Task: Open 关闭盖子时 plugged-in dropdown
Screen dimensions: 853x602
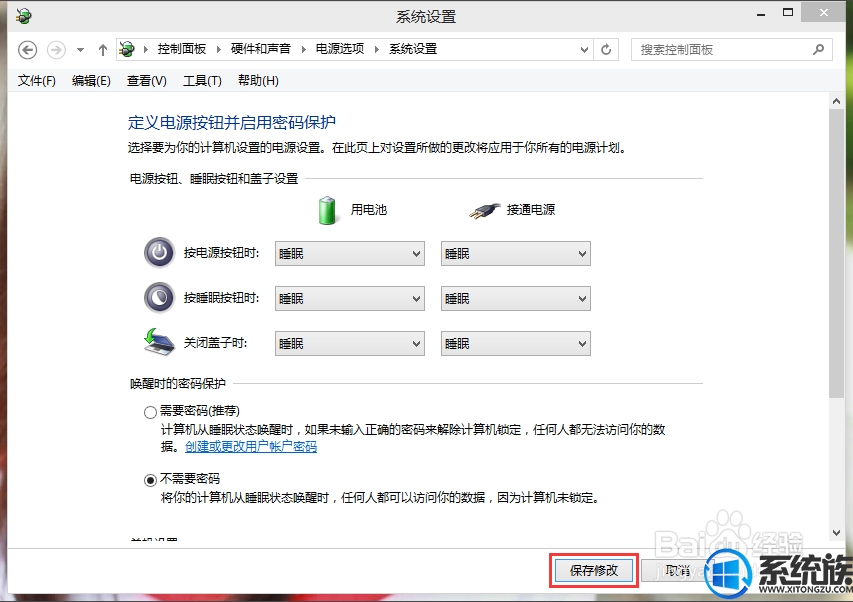Action: [x=516, y=344]
